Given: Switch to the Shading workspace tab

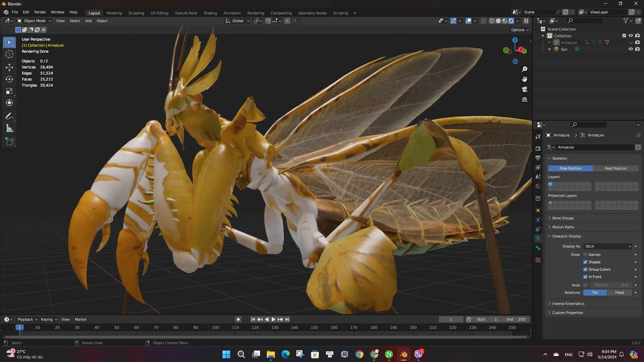Looking at the screenshot, I should click(210, 13).
